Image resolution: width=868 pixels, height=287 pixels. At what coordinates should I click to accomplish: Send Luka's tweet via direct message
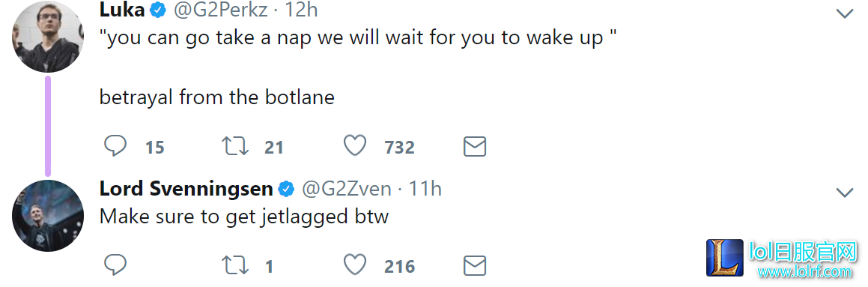tap(474, 147)
